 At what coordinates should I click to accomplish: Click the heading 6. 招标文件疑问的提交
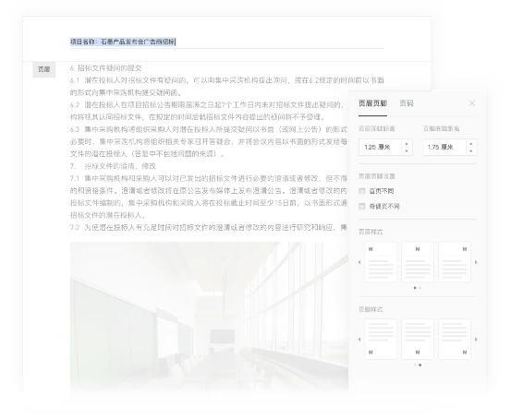[106, 68]
